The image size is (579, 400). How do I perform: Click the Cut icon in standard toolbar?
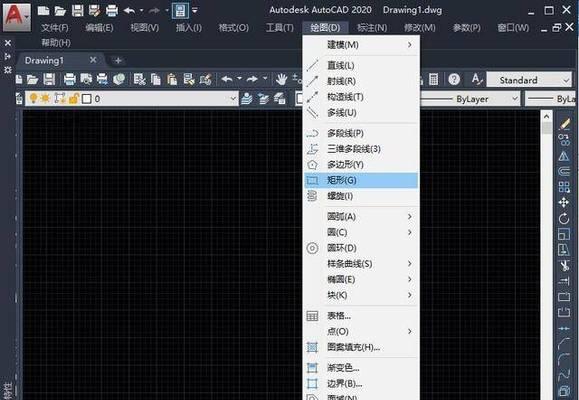139,79
